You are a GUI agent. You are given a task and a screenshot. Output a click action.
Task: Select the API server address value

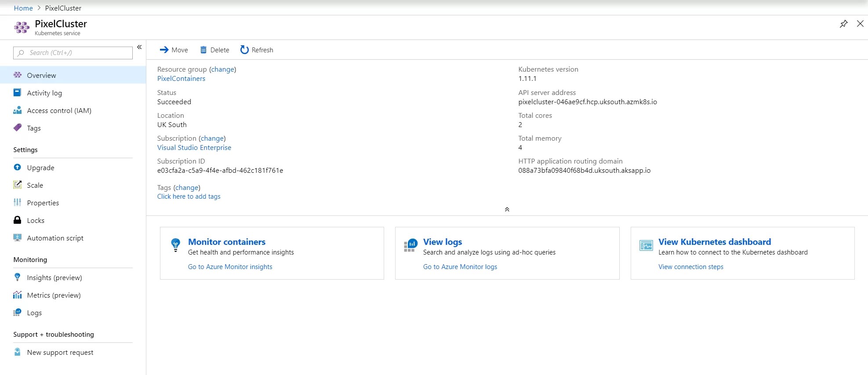coord(588,102)
